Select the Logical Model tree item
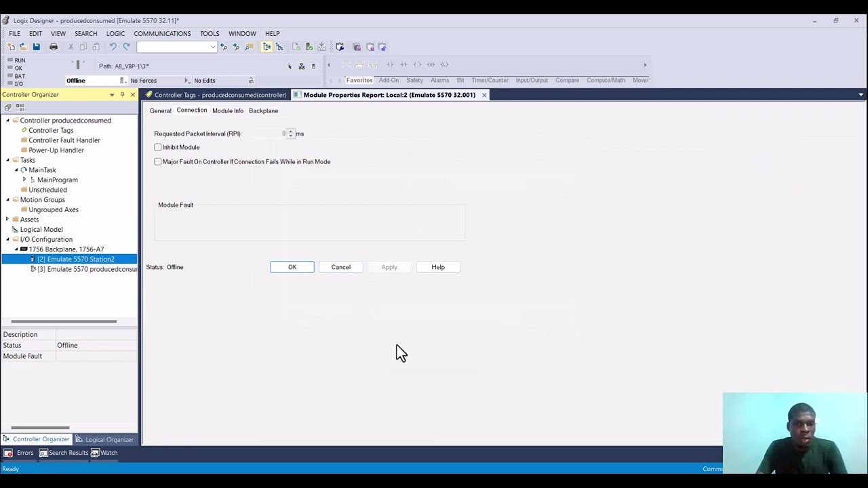This screenshot has height=488, width=868. pos(41,230)
